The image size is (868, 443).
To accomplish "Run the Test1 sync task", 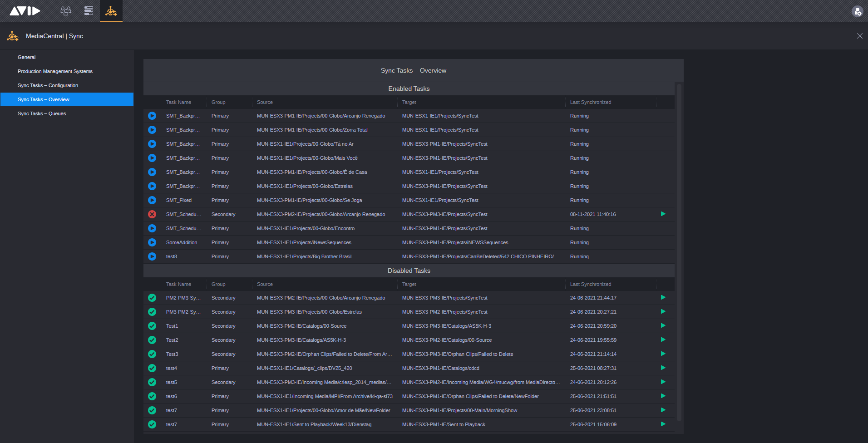I will pos(663,325).
